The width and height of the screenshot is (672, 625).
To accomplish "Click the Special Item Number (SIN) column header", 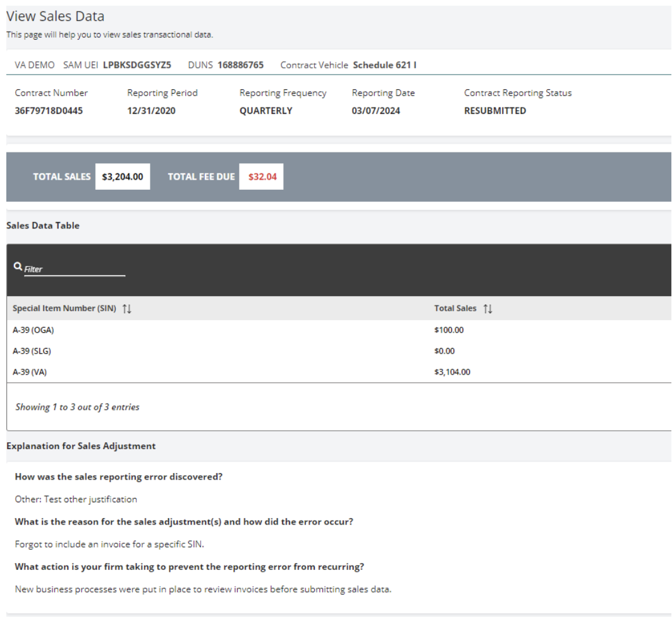I will coord(64,309).
